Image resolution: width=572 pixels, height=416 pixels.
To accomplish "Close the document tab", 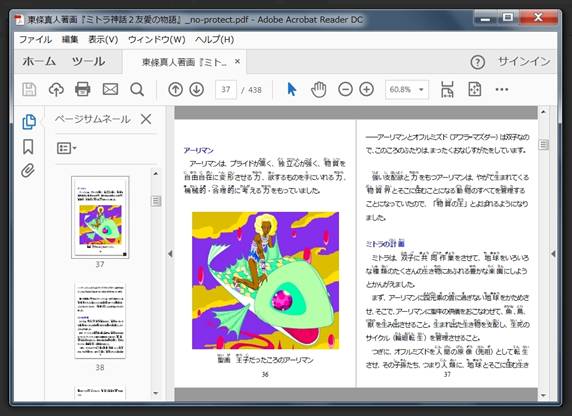I will coord(237,61).
